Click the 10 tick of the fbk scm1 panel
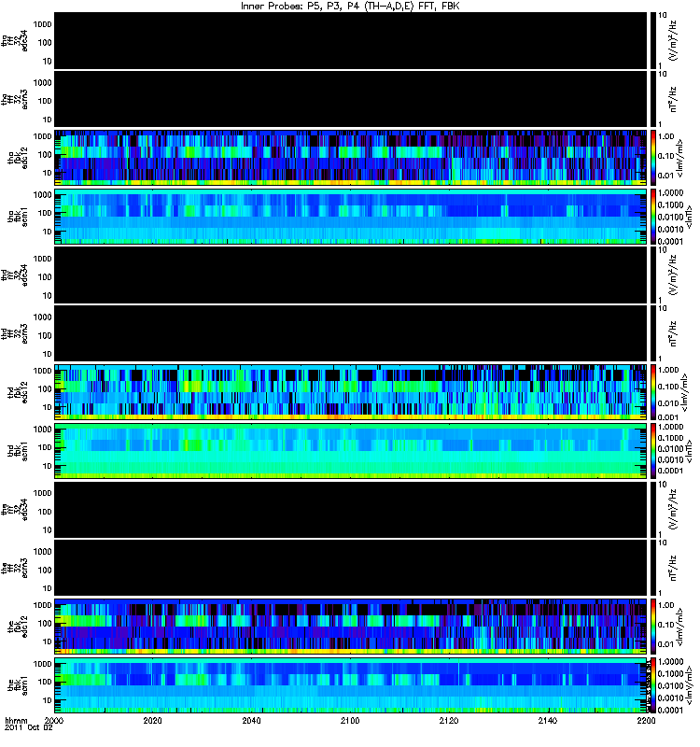The image size is (700, 747). click(47, 700)
